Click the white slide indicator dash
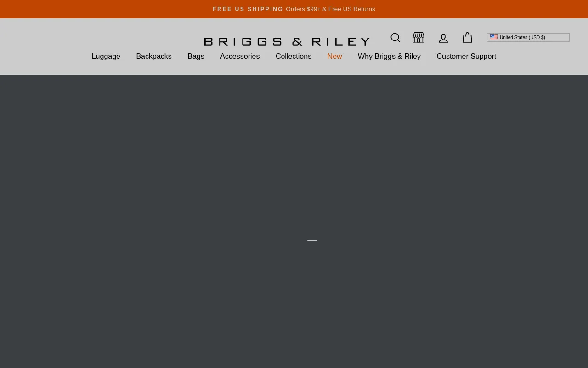The height and width of the screenshot is (368, 588). 312,240
